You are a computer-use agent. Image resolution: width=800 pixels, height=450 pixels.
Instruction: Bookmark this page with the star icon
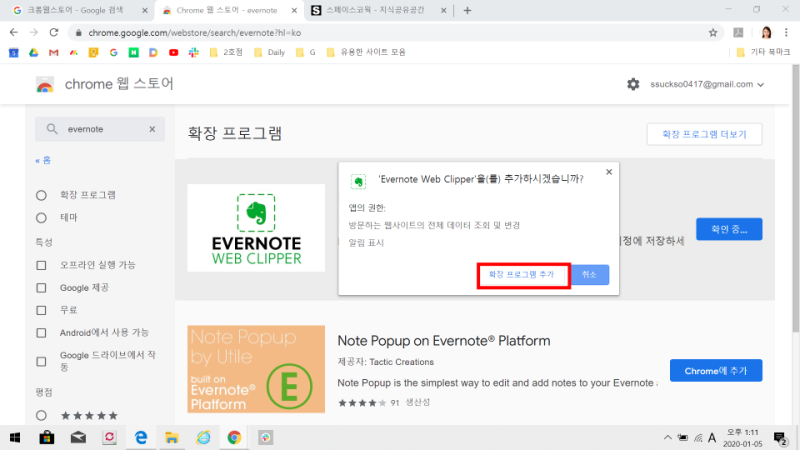[713, 33]
